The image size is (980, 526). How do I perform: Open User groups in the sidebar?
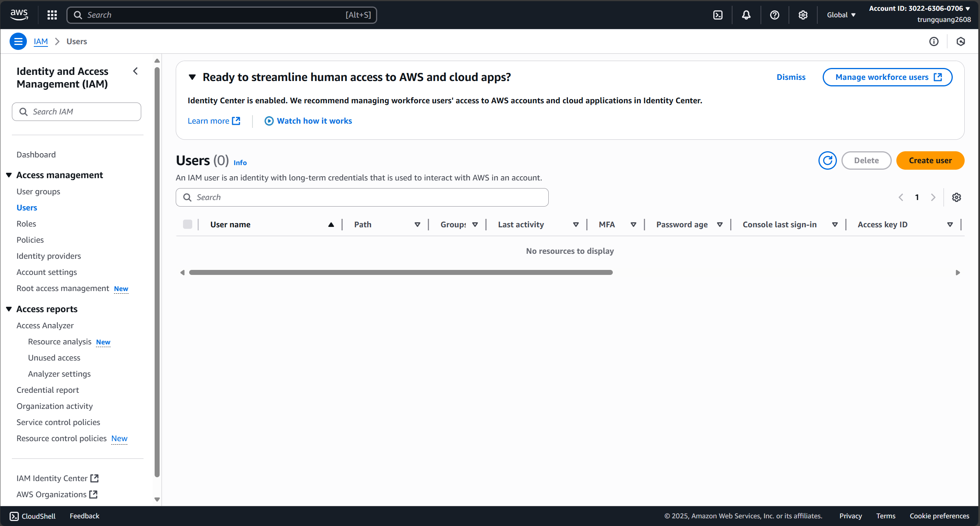point(38,192)
